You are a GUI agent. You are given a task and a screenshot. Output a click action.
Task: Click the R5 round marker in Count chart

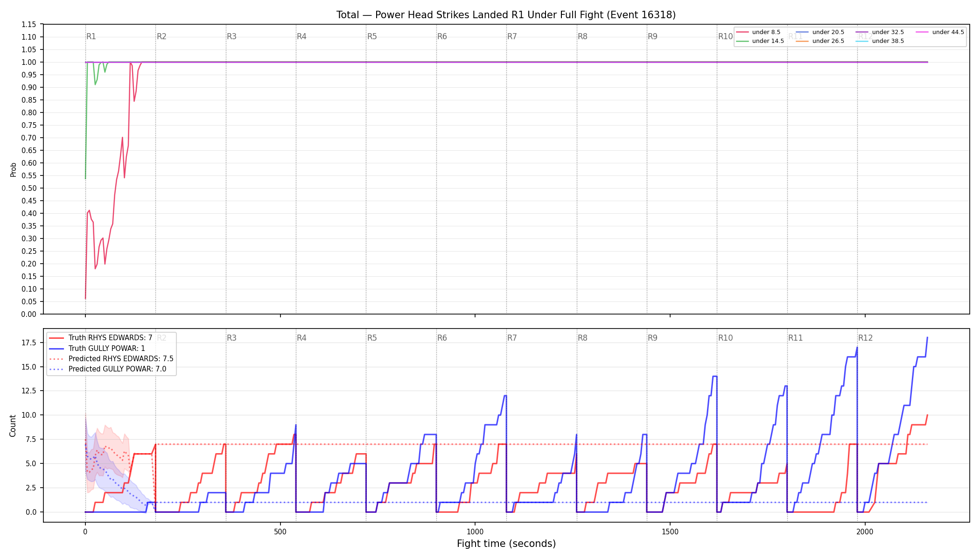[x=372, y=338]
